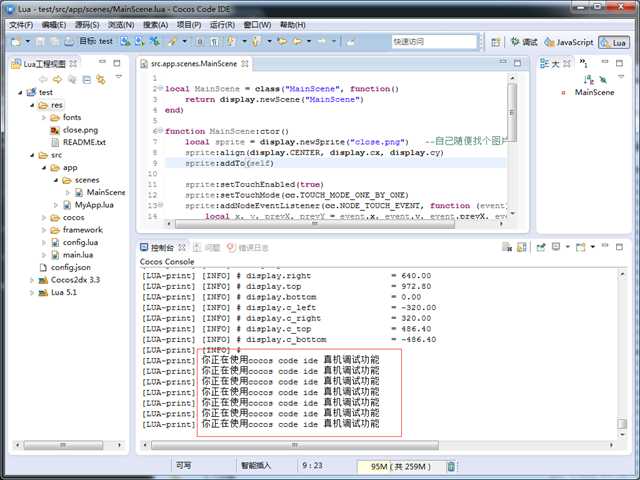Collapse the scenes folder
This screenshot has width=640, height=480.
pos(56,180)
